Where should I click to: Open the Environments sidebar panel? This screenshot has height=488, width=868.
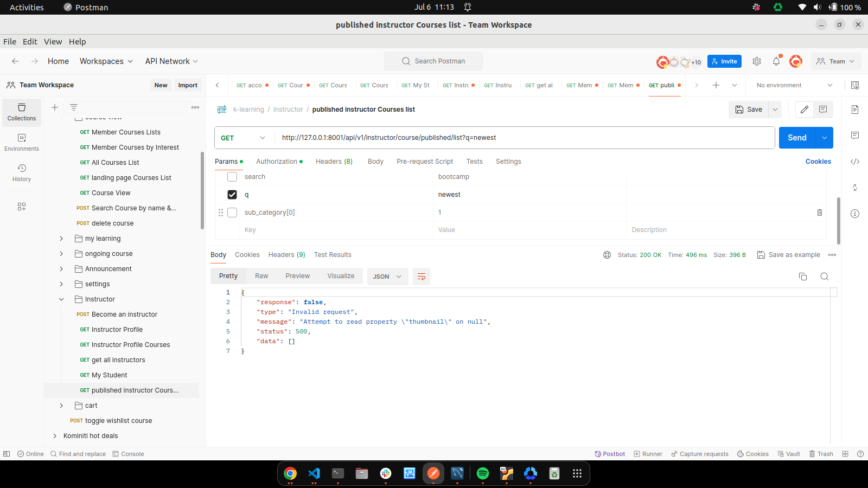pos(22,142)
